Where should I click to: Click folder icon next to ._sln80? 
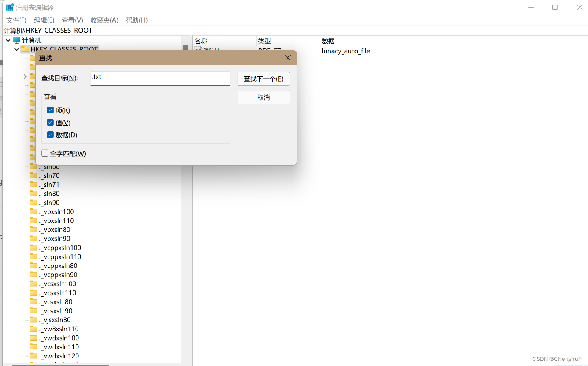pos(34,193)
